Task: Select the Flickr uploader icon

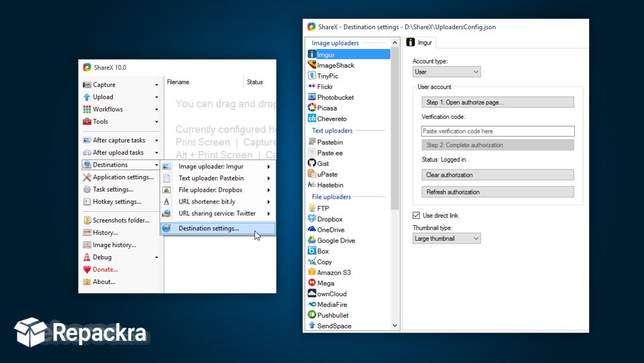Action: click(x=312, y=87)
